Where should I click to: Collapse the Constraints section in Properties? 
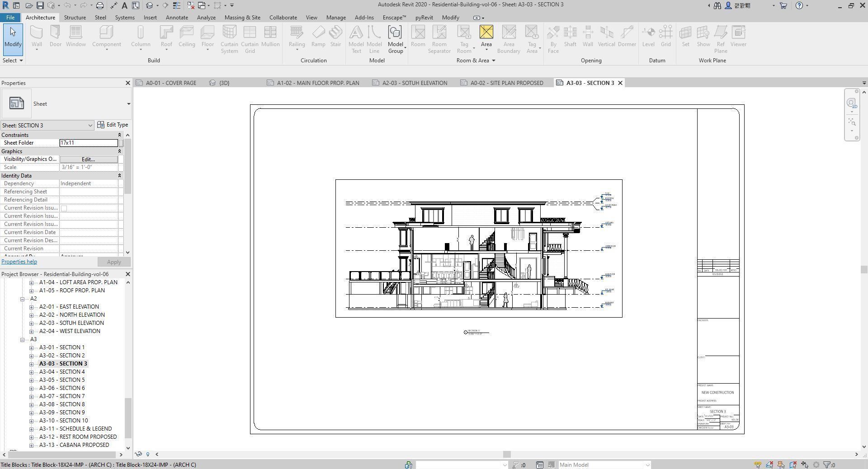[119, 135]
